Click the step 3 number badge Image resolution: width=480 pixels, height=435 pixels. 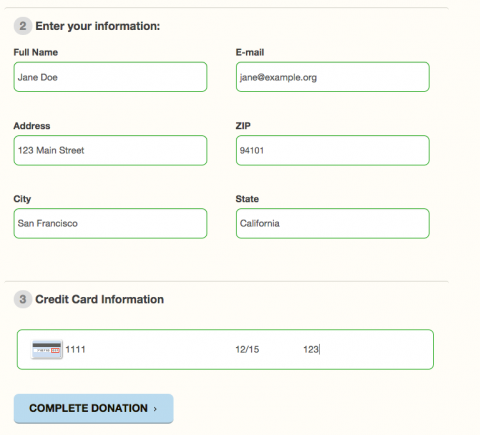23,299
